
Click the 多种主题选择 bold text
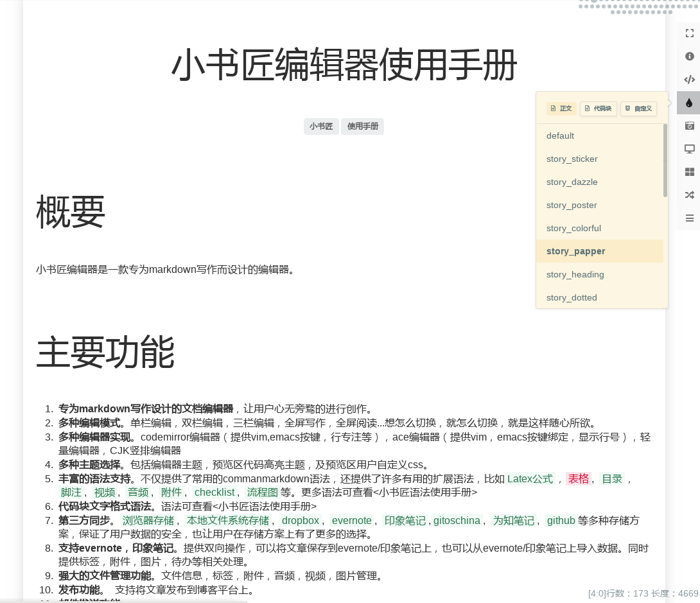(89, 465)
